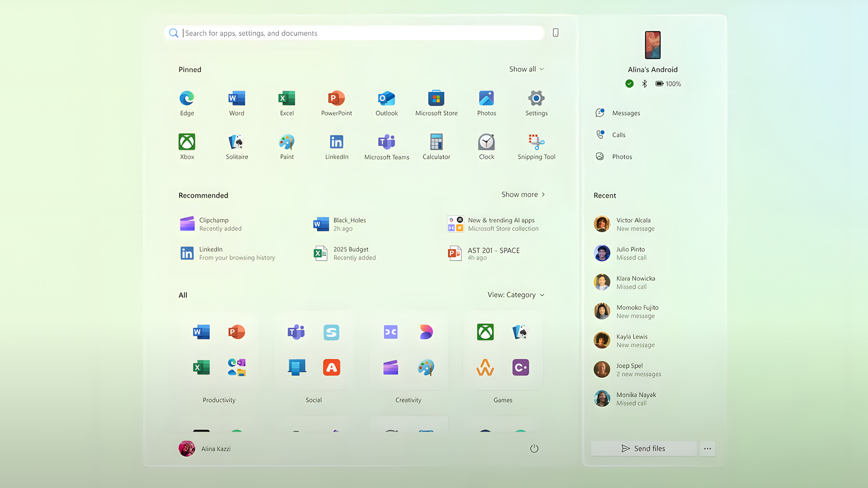Launch Paint from Pinned
The width and height of the screenshot is (868, 488).
(x=287, y=147)
